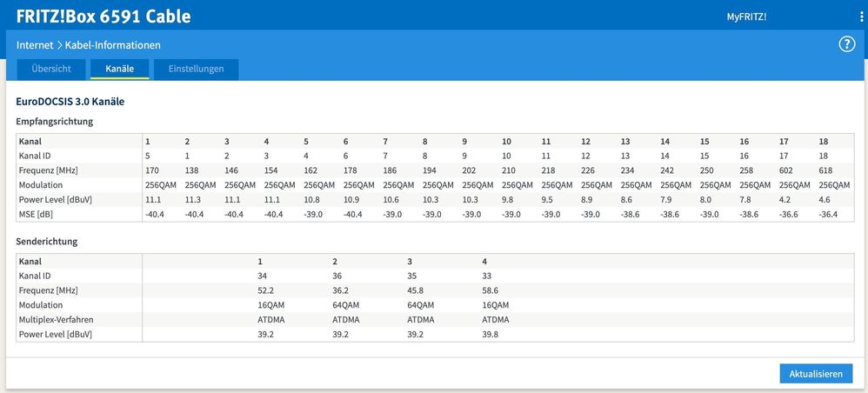Open the MyFRITZ! link
This screenshot has height=393, width=868.
746,17
